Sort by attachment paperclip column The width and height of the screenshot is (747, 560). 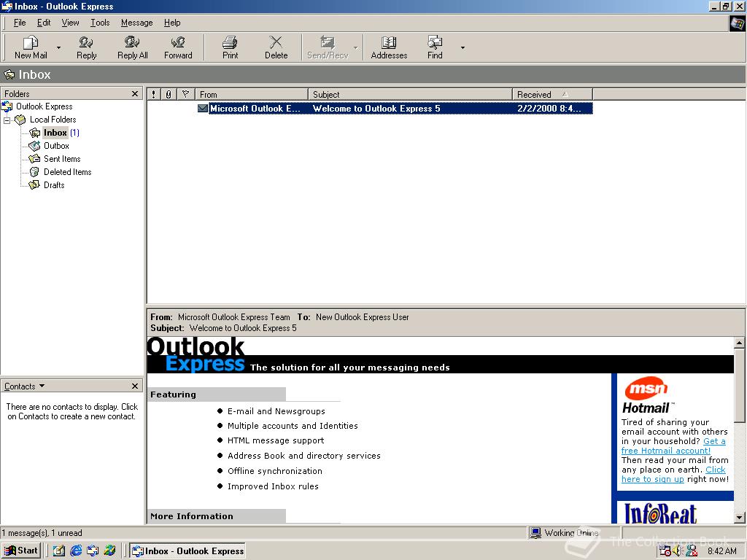tap(169, 94)
